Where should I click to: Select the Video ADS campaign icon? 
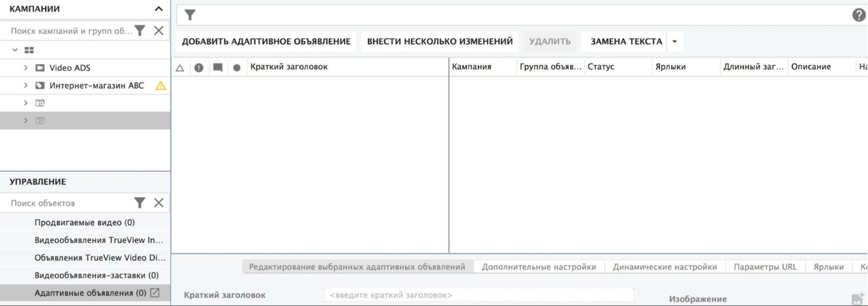tap(40, 68)
